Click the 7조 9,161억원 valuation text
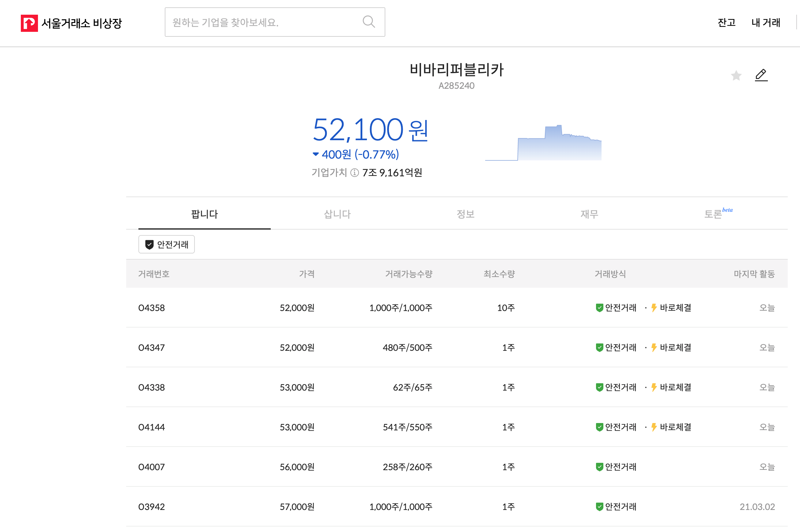 pyautogui.click(x=392, y=173)
